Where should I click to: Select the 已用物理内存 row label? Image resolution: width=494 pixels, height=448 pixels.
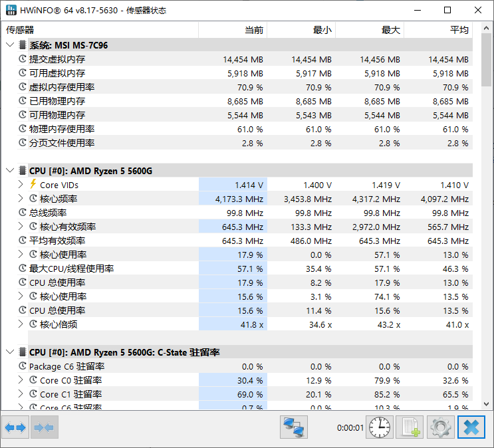point(57,101)
